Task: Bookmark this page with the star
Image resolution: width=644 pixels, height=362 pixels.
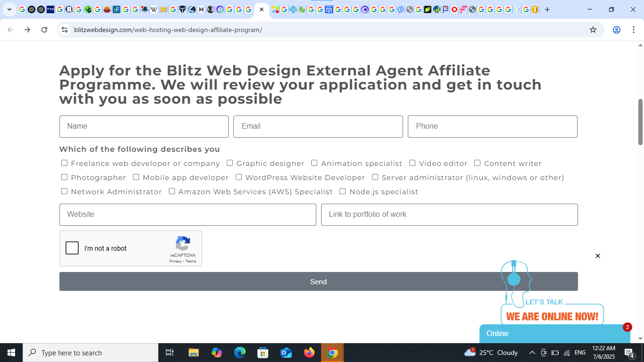Action: [x=593, y=30]
